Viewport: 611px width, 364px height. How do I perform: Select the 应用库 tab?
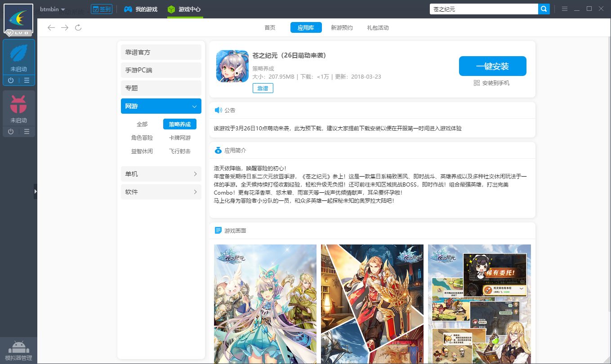pos(306,28)
